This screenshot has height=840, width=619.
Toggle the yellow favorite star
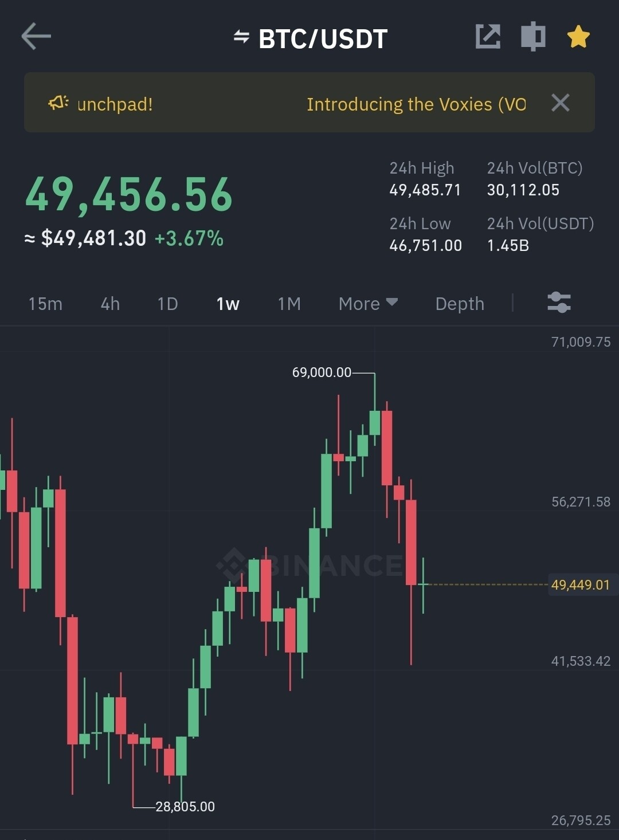coord(578,37)
